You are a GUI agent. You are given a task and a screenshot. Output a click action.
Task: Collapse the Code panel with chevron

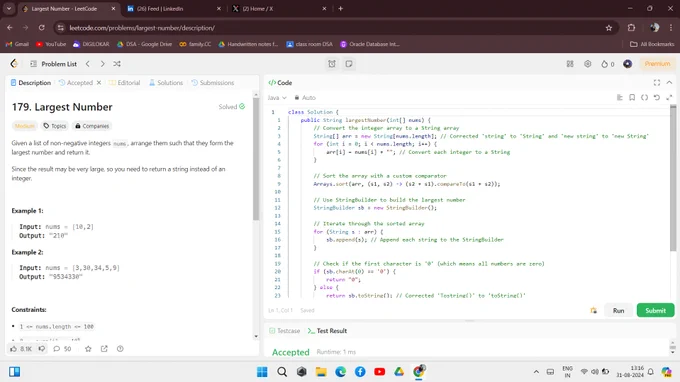coord(669,82)
